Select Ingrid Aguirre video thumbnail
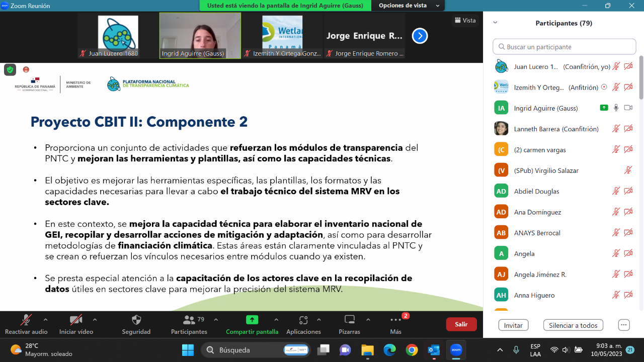The height and width of the screenshot is (362, 644). click(x=200, y=36)
